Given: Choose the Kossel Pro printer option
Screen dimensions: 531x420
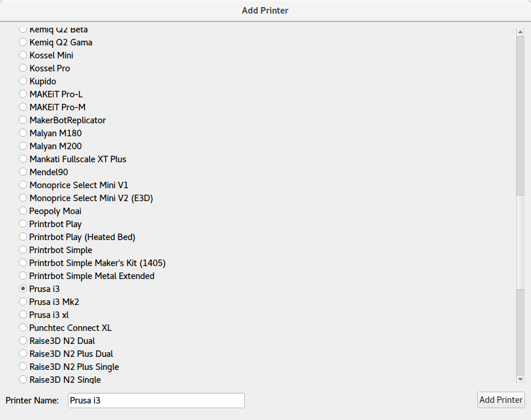Looking at the screenshot, I should click(x=23, y=68).
